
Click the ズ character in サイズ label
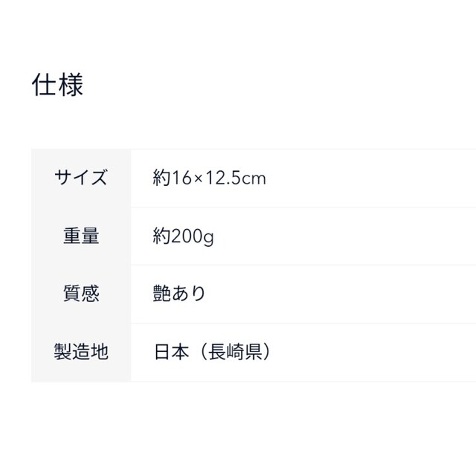(99, 178)
